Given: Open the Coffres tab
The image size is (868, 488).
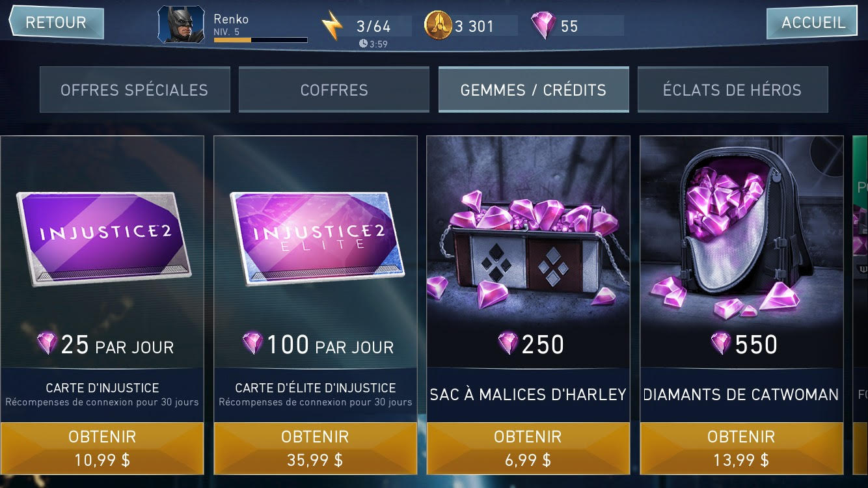Looking at the screenshot, I should [334, 90].
